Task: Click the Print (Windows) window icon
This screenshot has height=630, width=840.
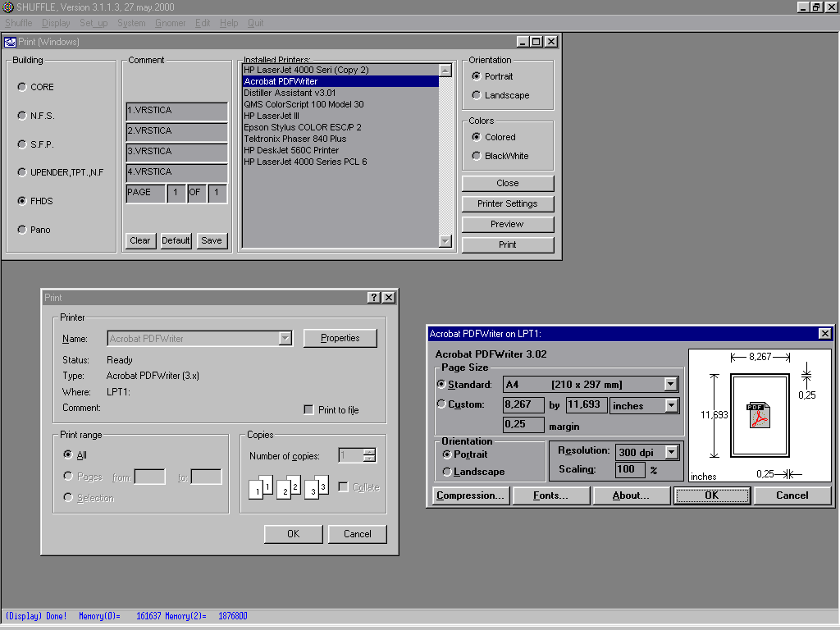Action: [10, 42]
